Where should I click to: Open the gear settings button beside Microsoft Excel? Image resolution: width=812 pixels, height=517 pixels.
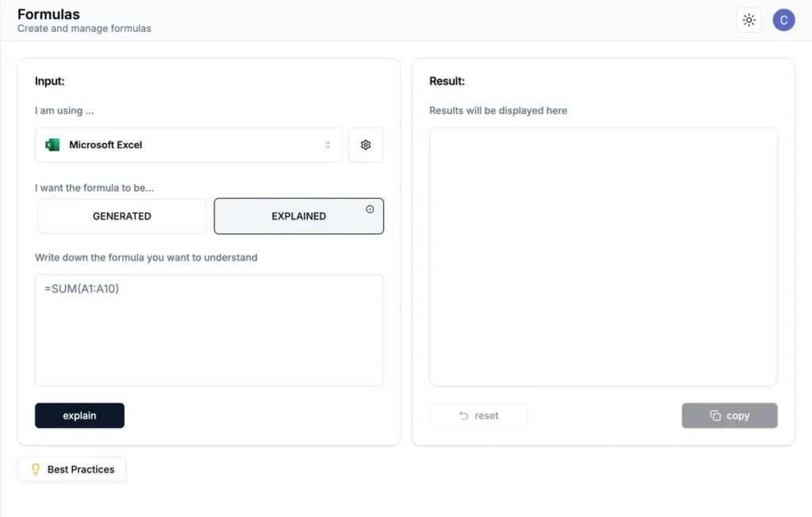point(366,145)
